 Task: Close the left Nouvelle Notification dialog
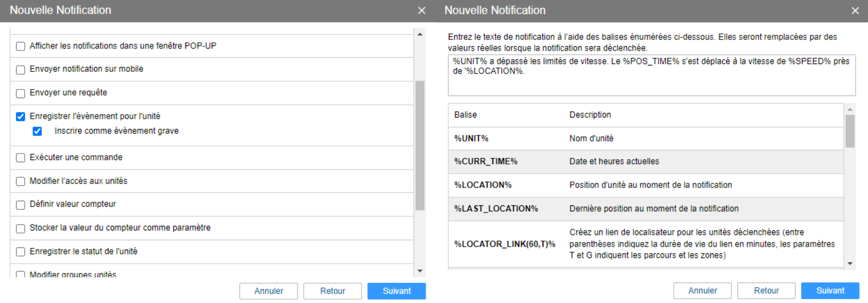tap(421, 11)
